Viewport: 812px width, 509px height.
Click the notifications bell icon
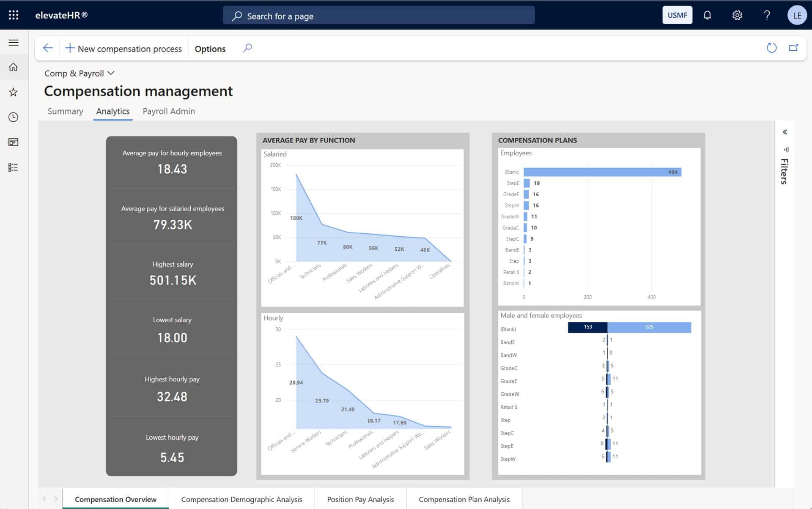pyautogui.click(x=707, y=15)
